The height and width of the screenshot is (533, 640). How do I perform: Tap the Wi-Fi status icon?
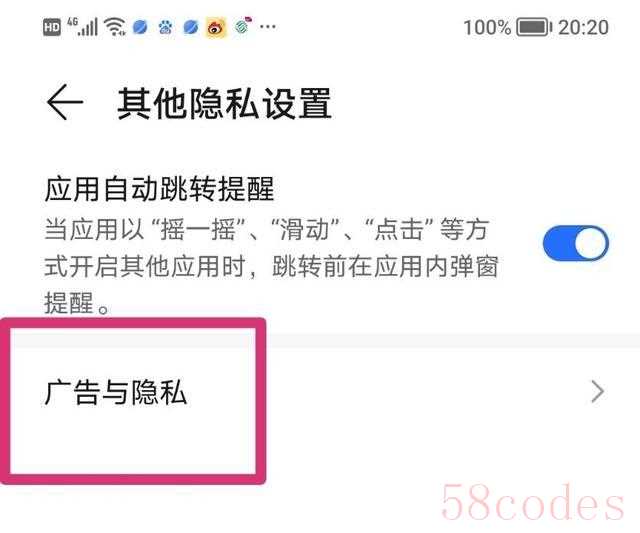coord(115,27)
